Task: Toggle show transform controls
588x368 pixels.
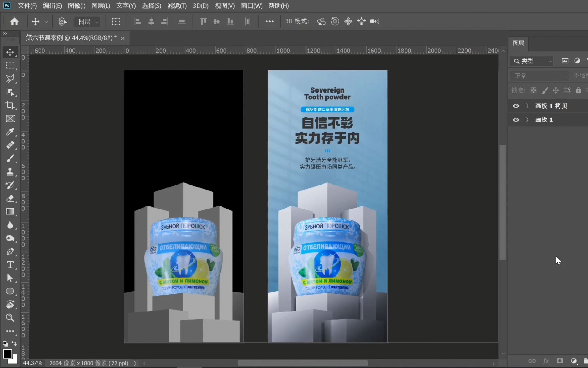Action: click(x=116, y=21)
